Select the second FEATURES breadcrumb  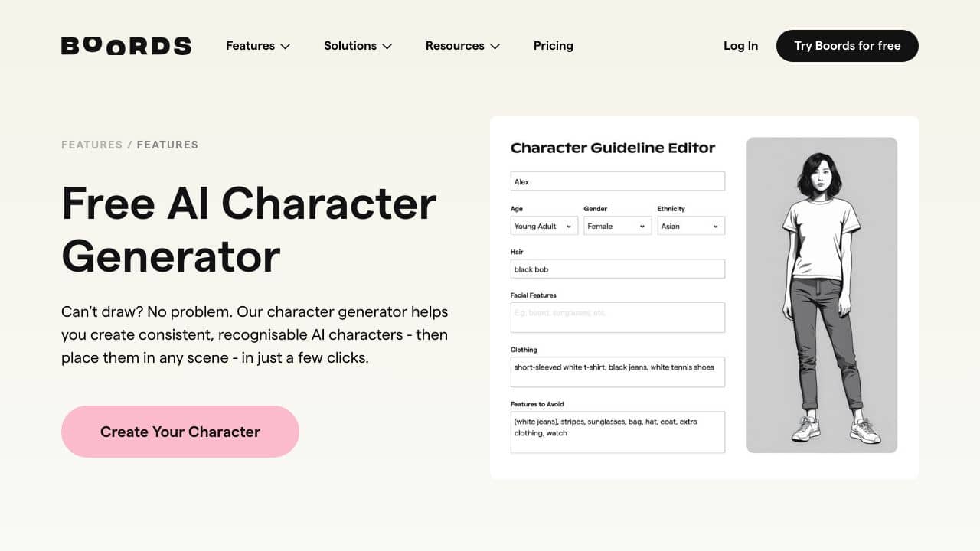coord(168,145)
